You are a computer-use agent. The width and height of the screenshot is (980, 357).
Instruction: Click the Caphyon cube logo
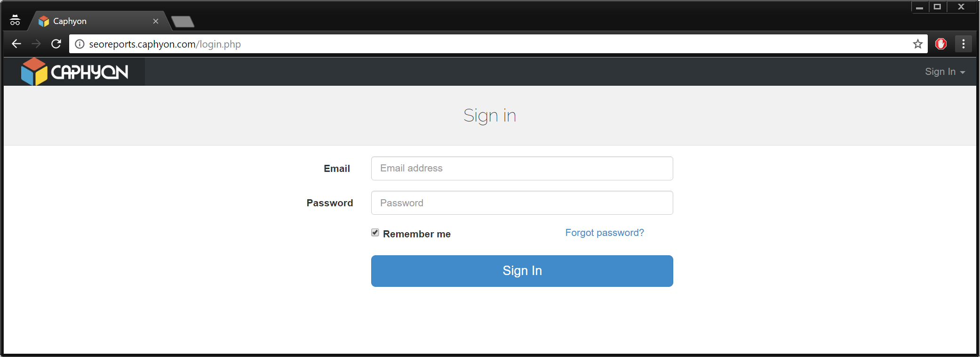[34, 72]
